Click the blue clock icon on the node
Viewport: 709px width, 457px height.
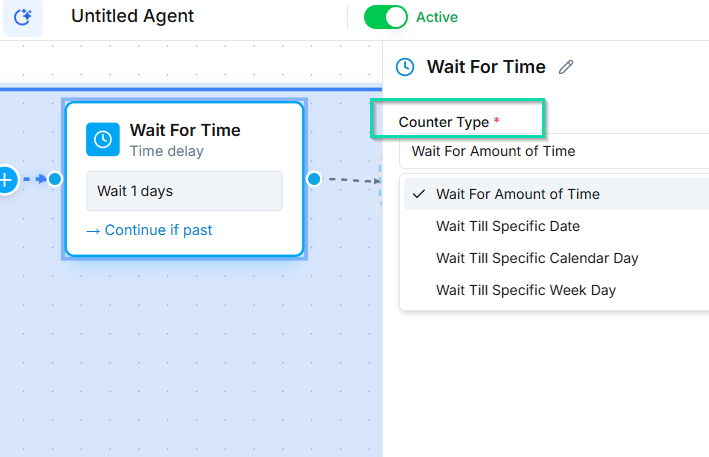click(x=102, y=139)
